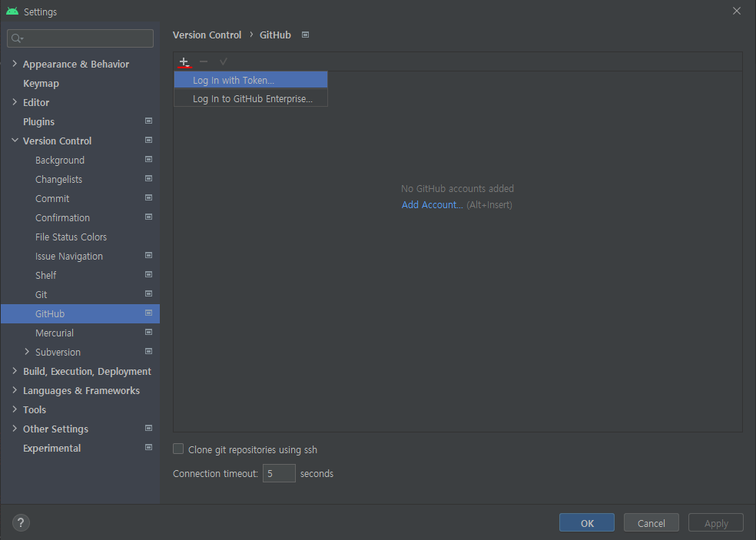Click the Connection timeout field
756x540 pixels.
(279, 473)
